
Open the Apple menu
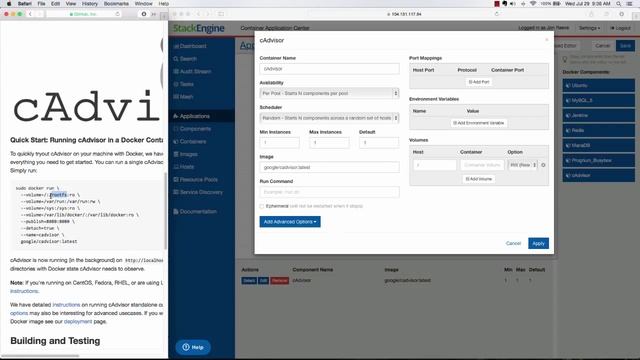point(9,4)
